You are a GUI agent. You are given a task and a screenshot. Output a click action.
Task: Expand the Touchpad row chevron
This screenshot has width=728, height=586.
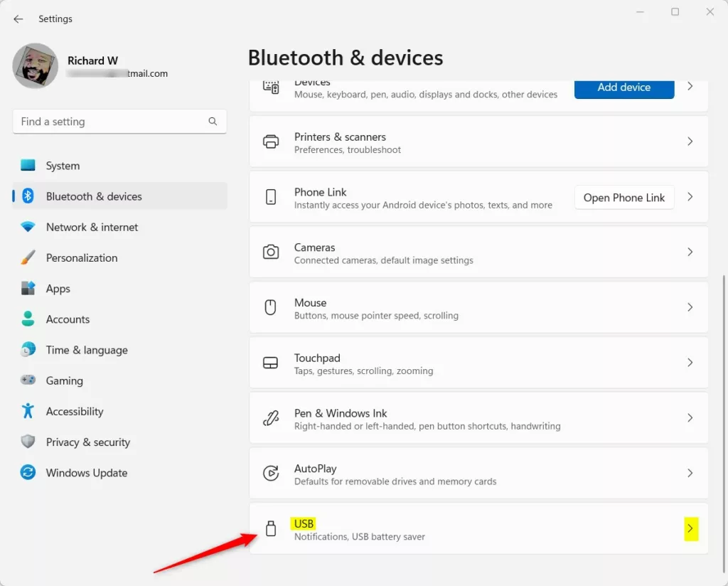(690, 363)
